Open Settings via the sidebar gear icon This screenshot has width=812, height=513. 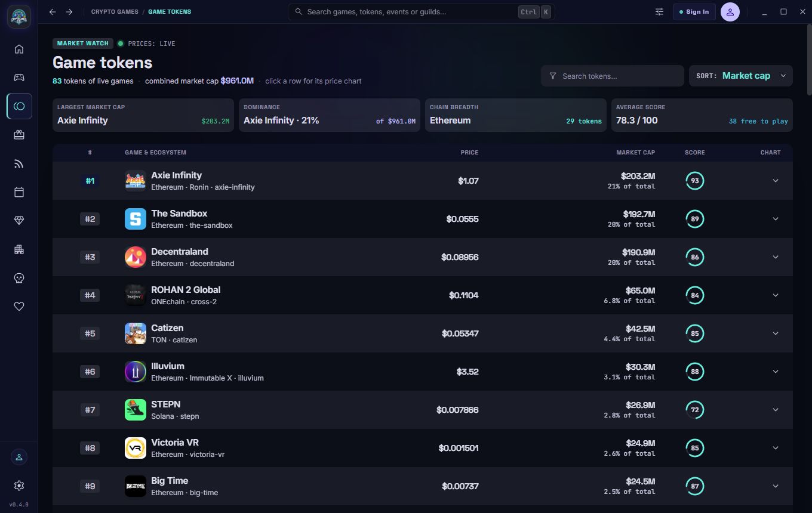click(x=19, y=486)
